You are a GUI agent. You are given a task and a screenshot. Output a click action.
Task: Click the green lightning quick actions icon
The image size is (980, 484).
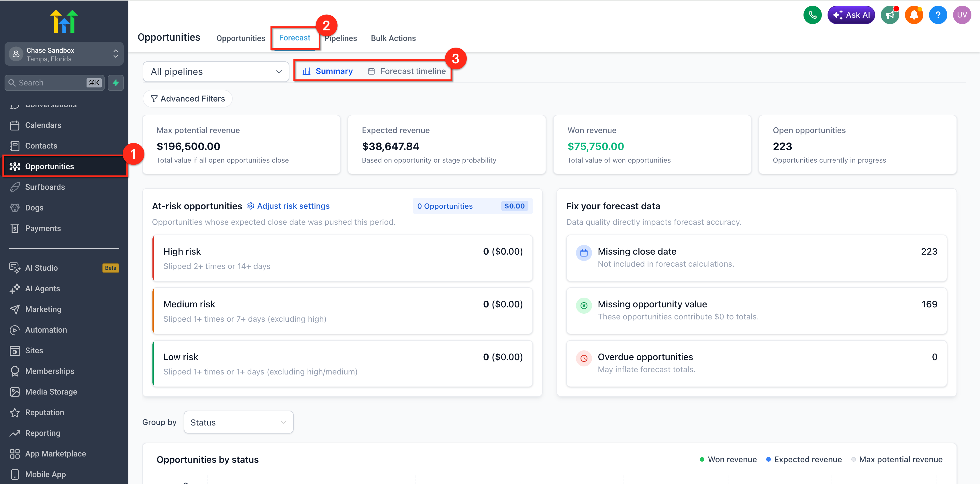click(x=116, y=83)
